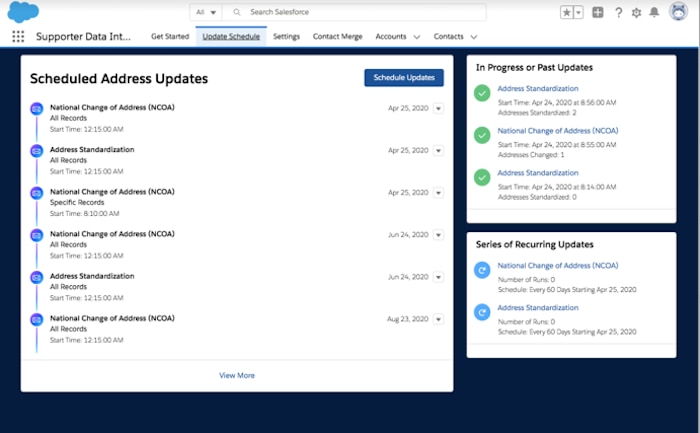
Task: Click the Salesforce cloud logo
Action: click(22, 12)
